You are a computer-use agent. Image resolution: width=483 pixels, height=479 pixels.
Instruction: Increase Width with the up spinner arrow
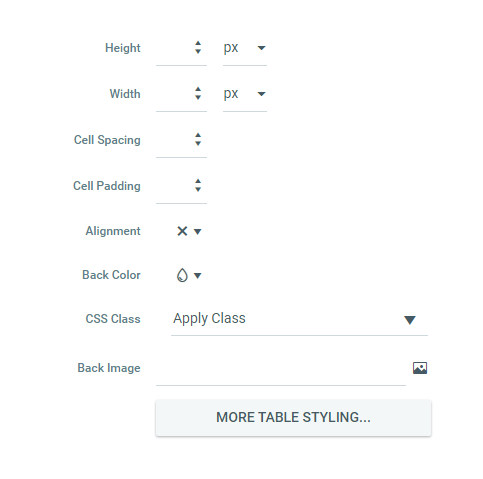(x=198, y=89)
